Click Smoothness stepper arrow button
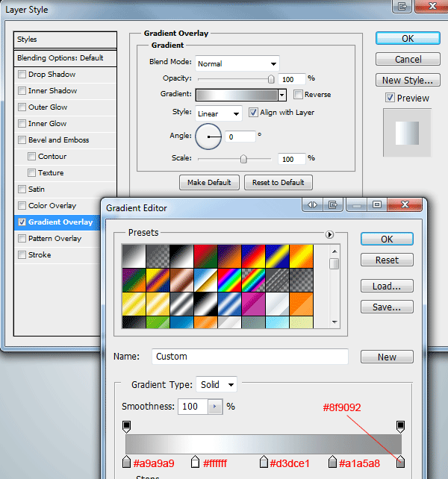 [x=215, y=407]
